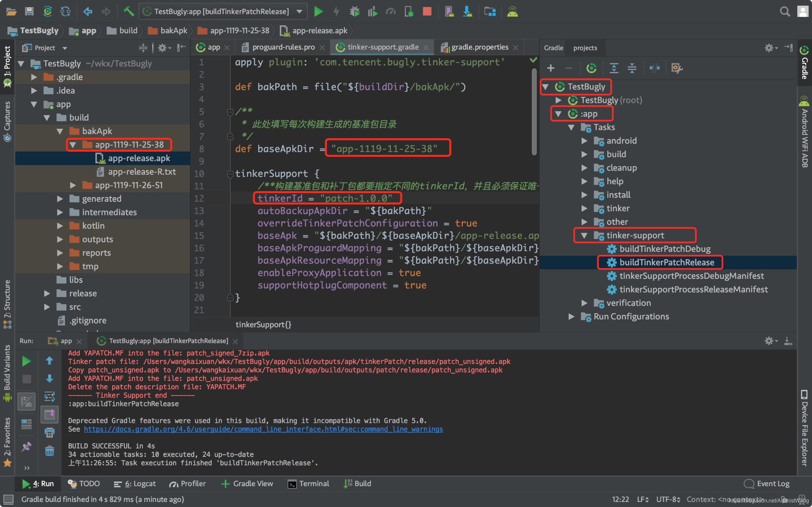The width and height of the screenshot is (812, 507).
Task: Switch to the gradle.properties tab
Action: click(479, 48)
